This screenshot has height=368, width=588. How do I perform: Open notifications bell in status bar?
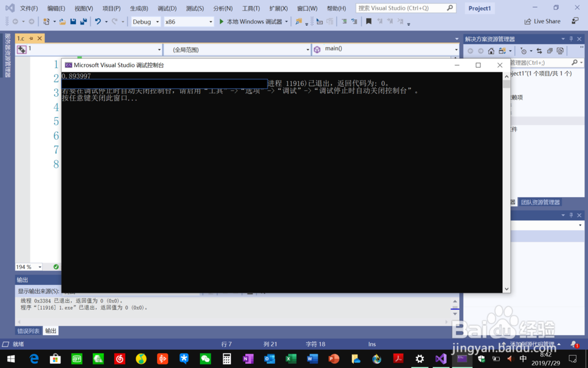coord(574,344)
